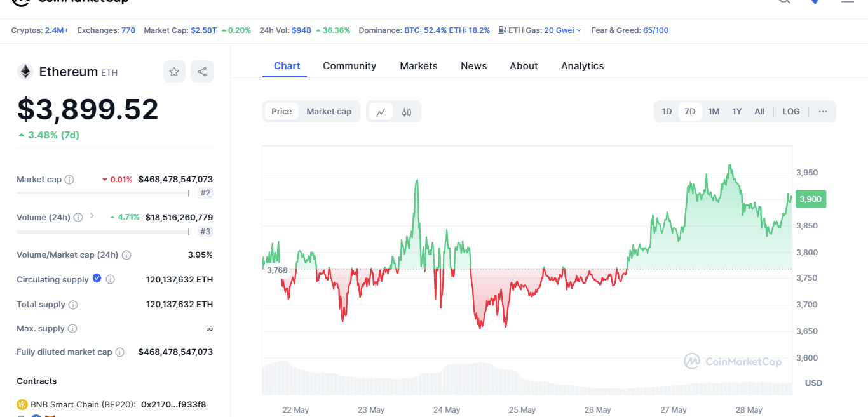Open info icon beside Volume (24h)
Image resolution: width=868 pixels, height=417 pixels.
78,217
